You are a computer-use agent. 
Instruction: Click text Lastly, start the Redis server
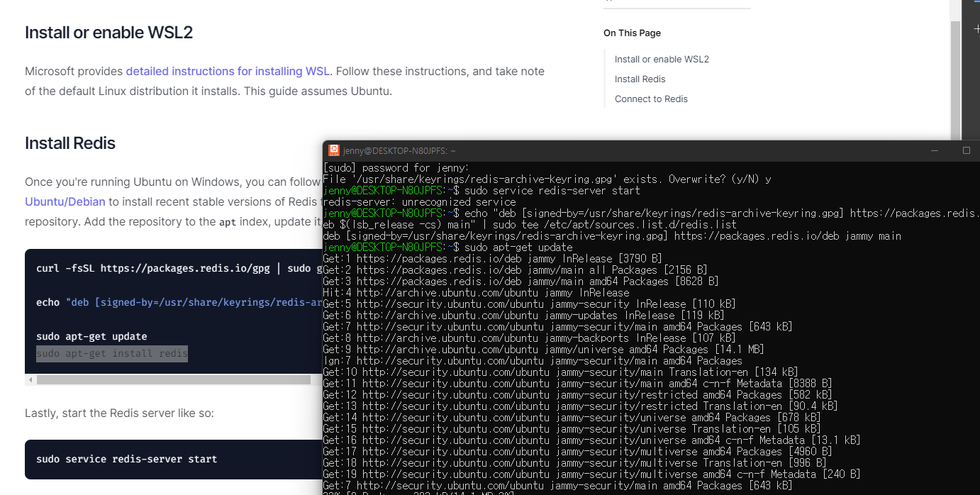pyautogui.click(x=119, y=413)
